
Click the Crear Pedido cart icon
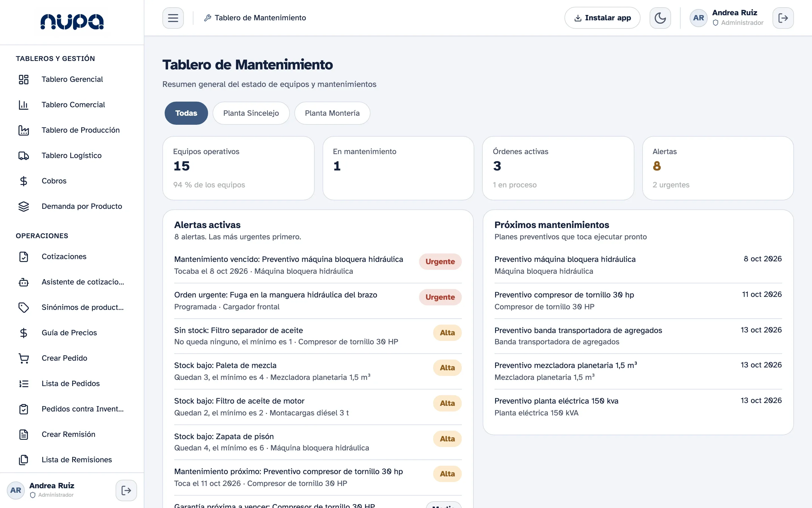[23, 358]
